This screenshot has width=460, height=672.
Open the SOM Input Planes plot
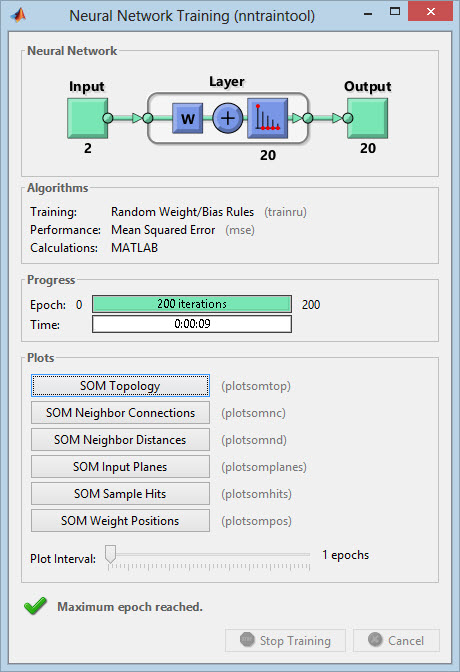[120, 467]
